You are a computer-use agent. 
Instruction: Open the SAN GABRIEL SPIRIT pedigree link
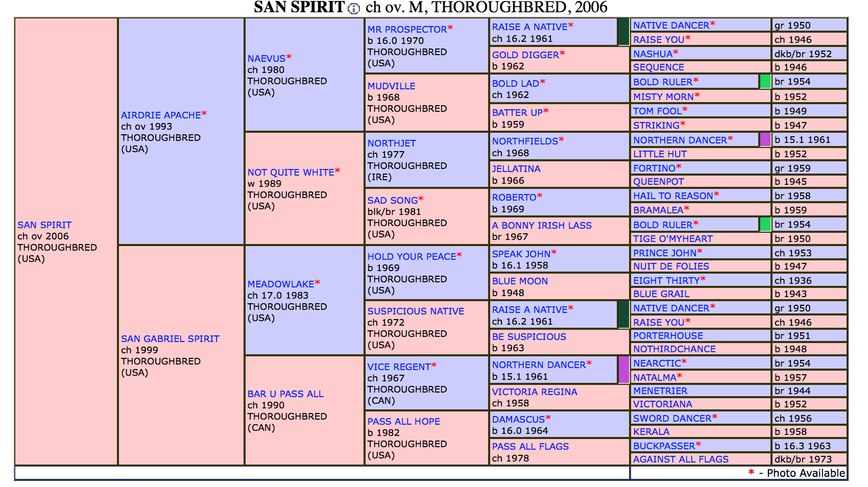[170, 338]
